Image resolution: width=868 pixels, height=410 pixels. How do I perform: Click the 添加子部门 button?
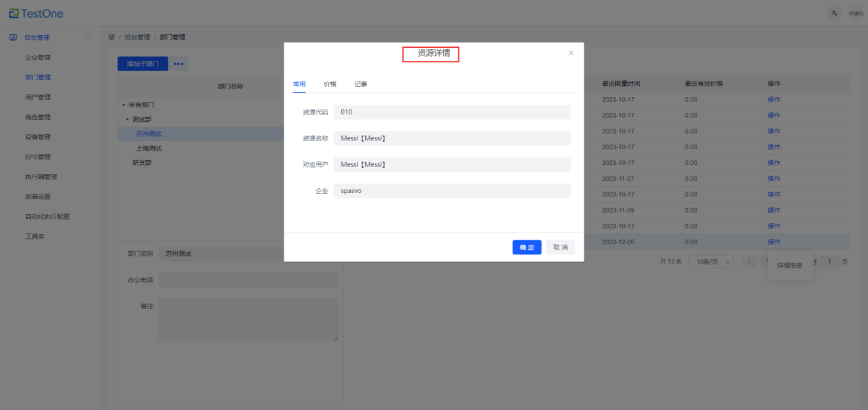142,64
